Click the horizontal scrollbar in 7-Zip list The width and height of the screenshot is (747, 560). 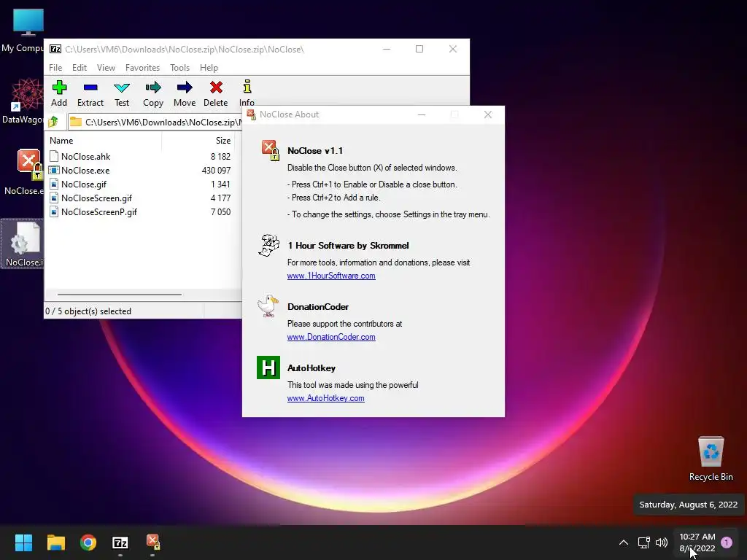[x=119, y=295]
